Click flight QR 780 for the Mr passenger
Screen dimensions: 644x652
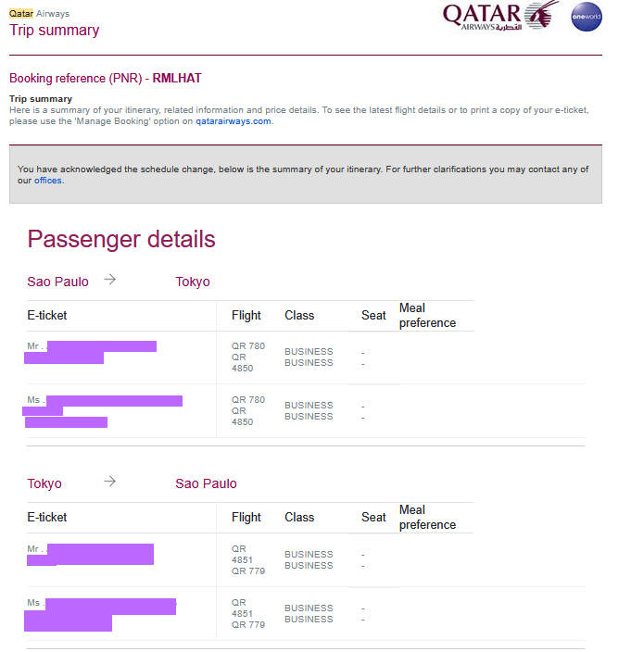click(248, 346)
